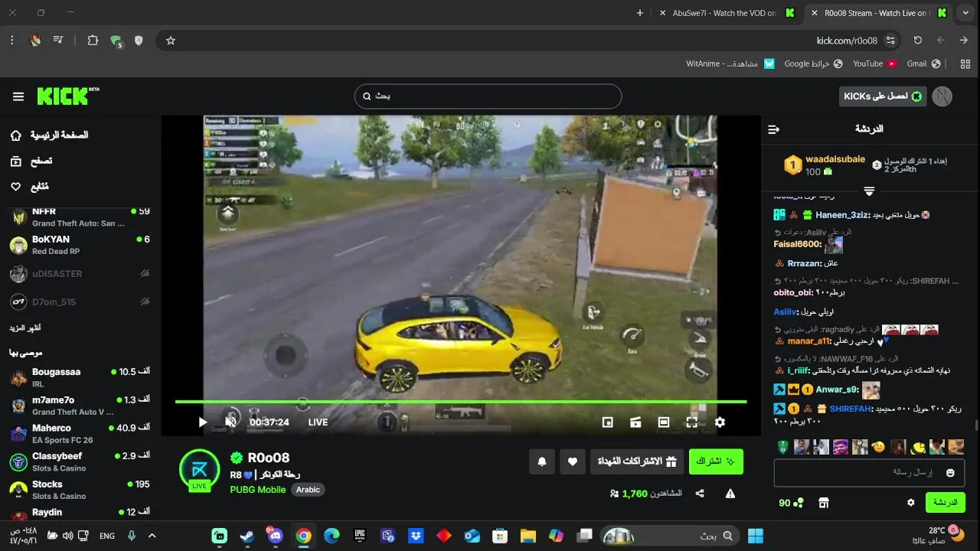Open Classybeef recommended channel

click(x=80, y=461)
